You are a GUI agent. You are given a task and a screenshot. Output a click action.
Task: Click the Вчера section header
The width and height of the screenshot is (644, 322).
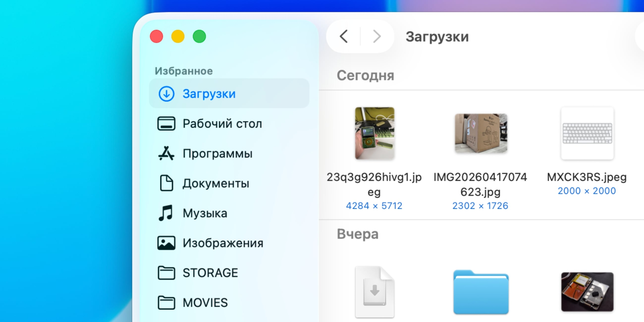pos(358,234)
